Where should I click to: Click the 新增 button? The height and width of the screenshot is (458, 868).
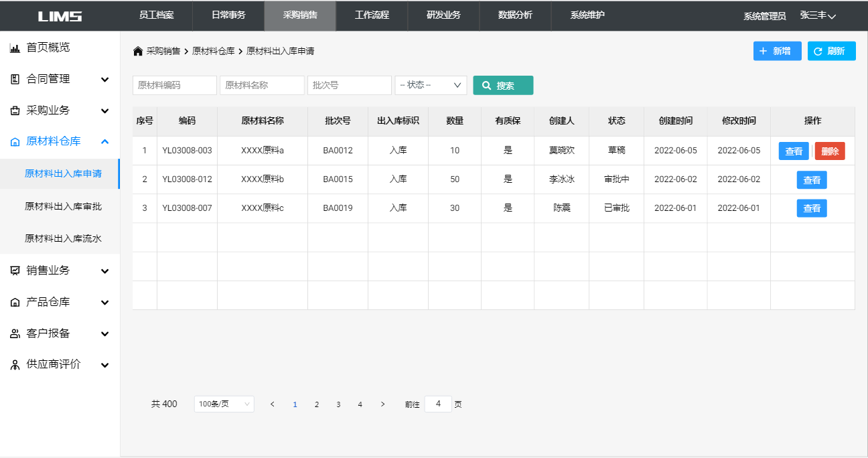pos(777,51)
